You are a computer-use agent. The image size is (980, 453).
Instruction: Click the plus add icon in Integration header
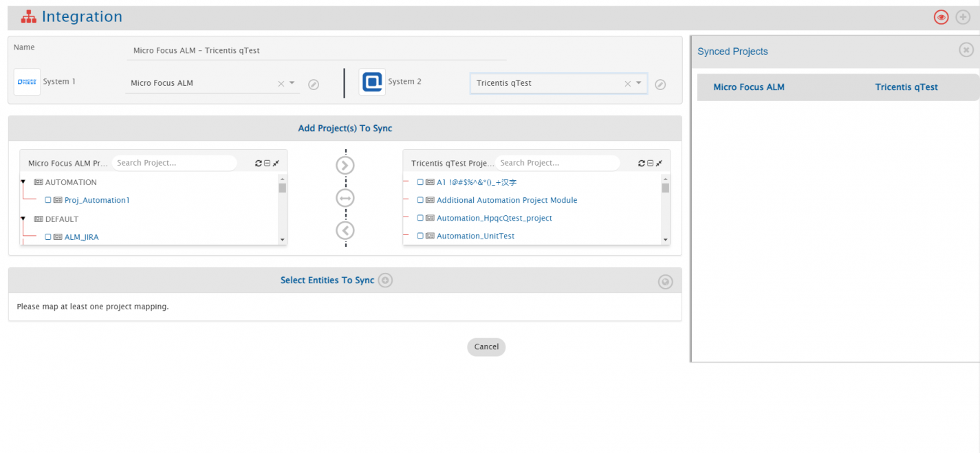pos(963,17)
